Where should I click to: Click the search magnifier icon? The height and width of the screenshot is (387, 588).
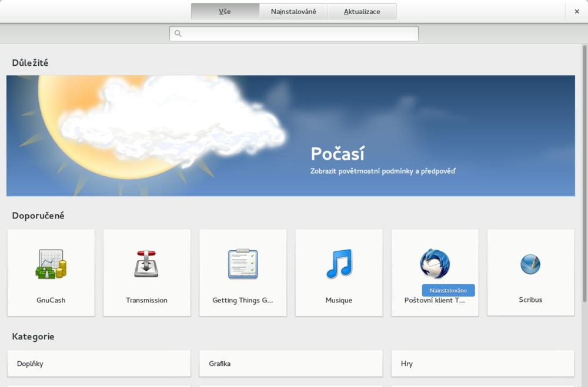177,33
